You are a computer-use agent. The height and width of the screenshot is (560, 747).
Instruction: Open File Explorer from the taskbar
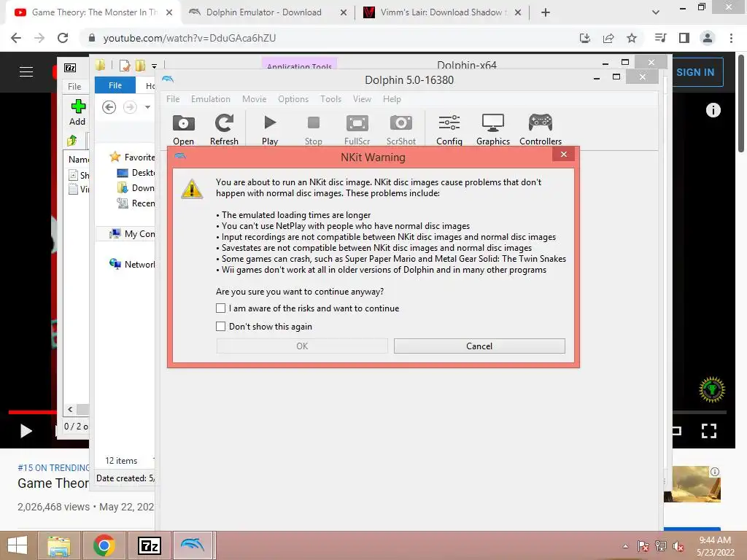click(x=58, y=545)
